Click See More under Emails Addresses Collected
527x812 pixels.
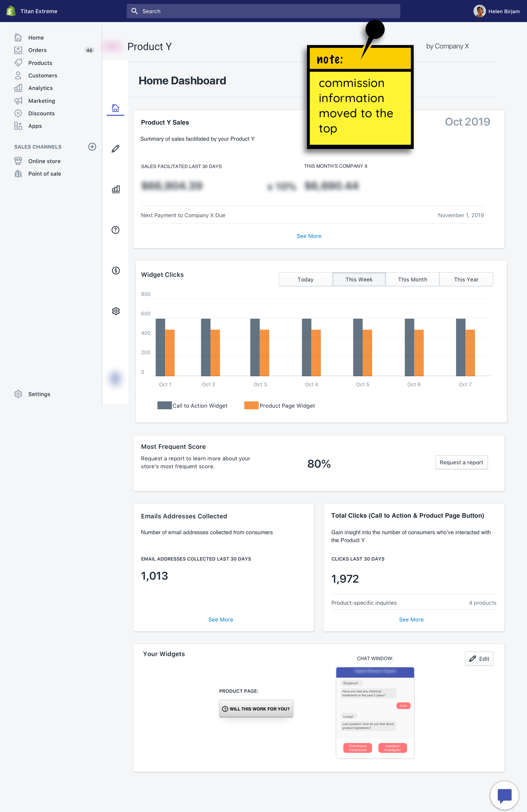[x=221, y=620]
